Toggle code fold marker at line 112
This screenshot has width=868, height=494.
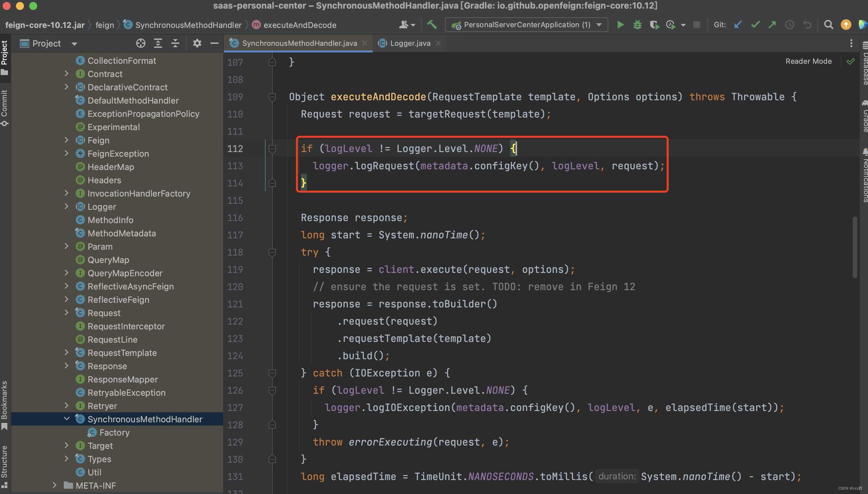tap(272, 149)
